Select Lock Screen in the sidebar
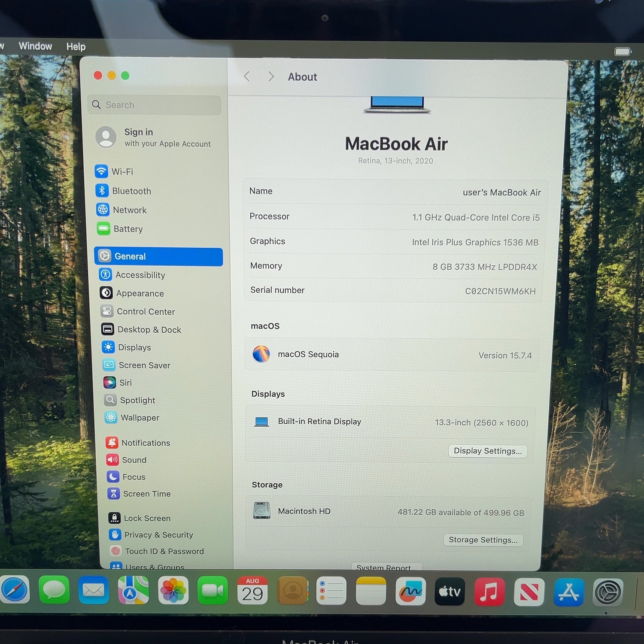644x644 pixels. 140,518
